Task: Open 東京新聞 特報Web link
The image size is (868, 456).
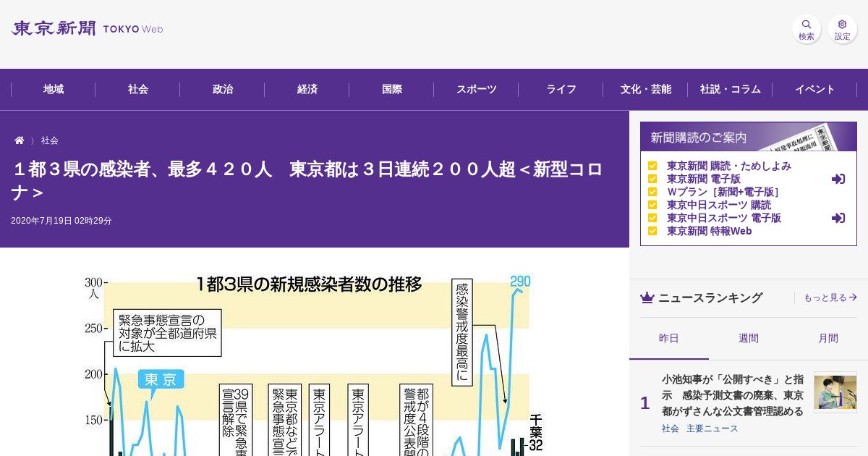Action: 709,231
